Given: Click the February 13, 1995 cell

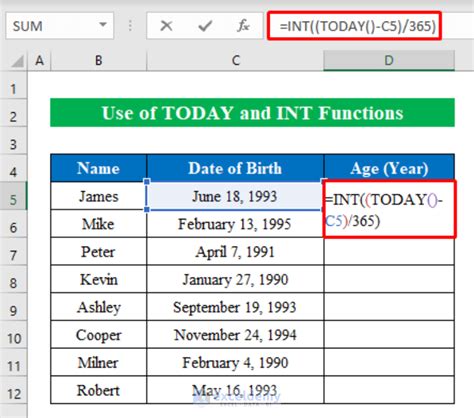Looking at the screenshot, I should click(x=235, y=224).
